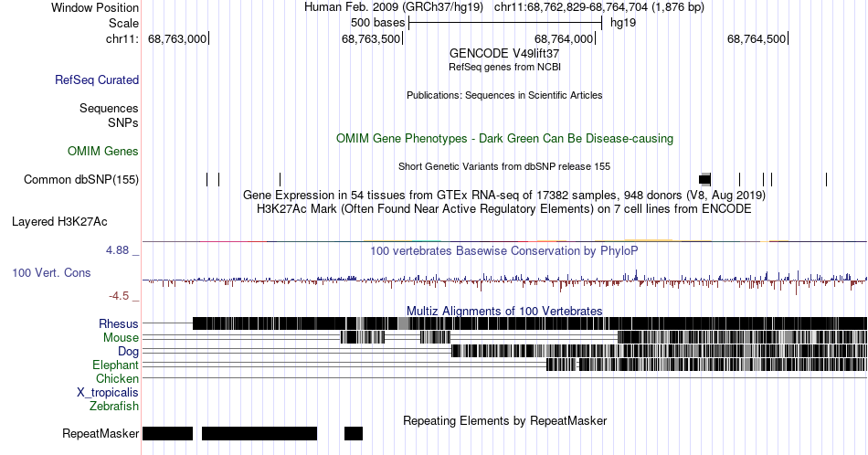Select the Zebrafish alignment row label
The width and height of the screenshot is (868, 455).
tap(114, 406)
